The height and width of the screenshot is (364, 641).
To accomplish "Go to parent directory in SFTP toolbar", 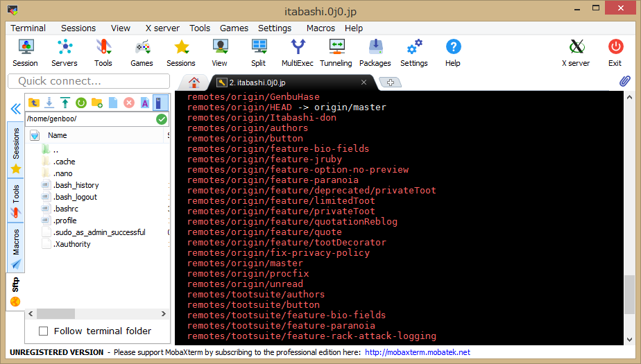I will pos(33,103).
